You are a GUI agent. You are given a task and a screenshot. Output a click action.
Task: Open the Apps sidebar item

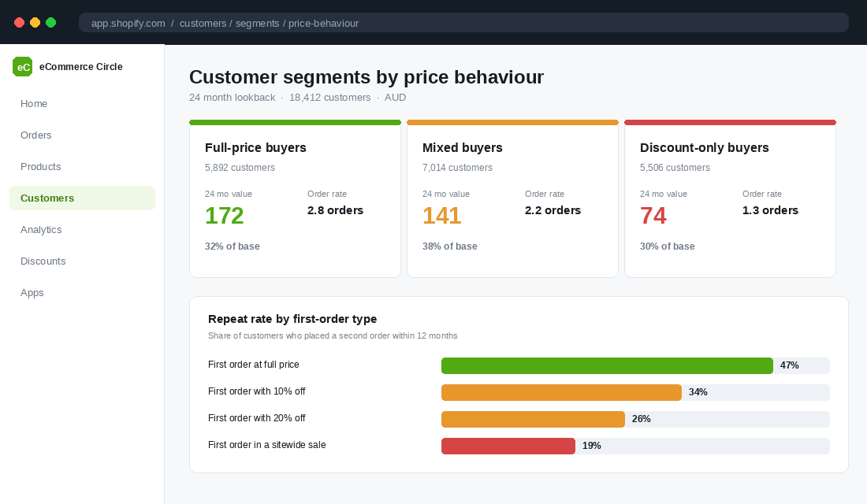(x=83, y=293)
